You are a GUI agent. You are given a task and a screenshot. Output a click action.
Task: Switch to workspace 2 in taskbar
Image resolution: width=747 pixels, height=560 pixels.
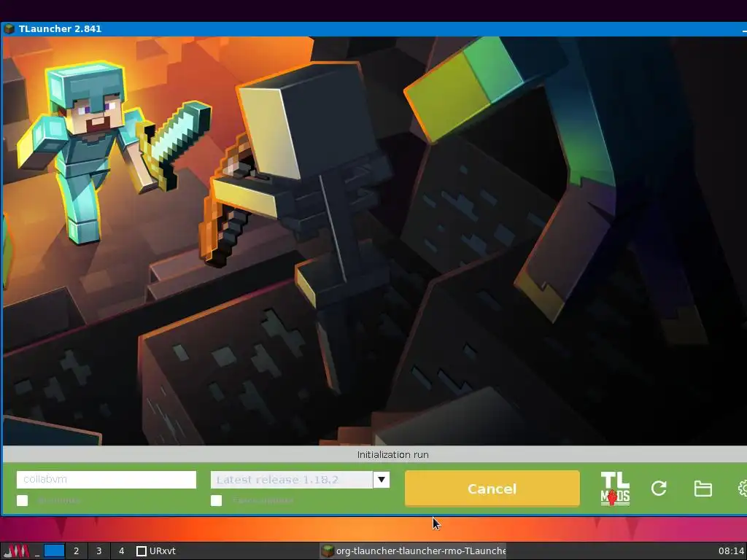[76, 551]
